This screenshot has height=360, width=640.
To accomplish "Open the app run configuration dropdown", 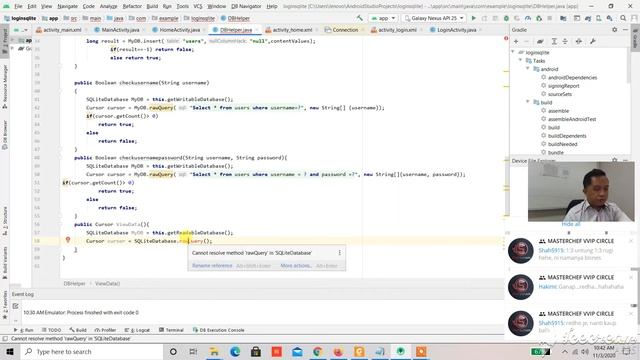I will (x=383, y=18).
